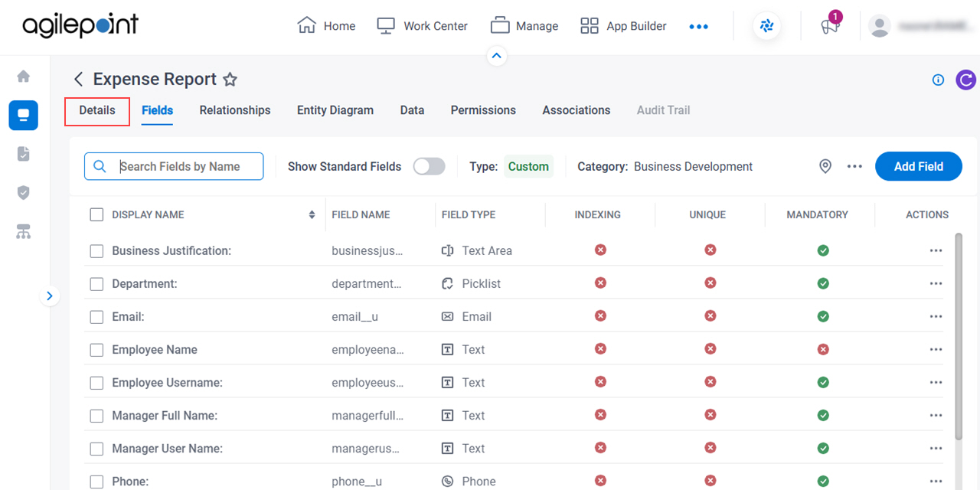The image size is (980, 490).
Task: Click the vertical scrollbar of fields table
Action: 959,337
